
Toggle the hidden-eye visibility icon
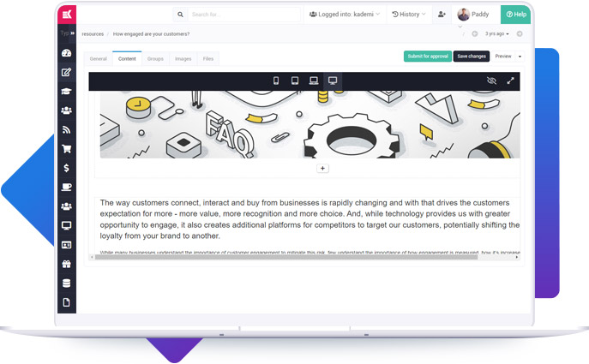click(491, 81)
